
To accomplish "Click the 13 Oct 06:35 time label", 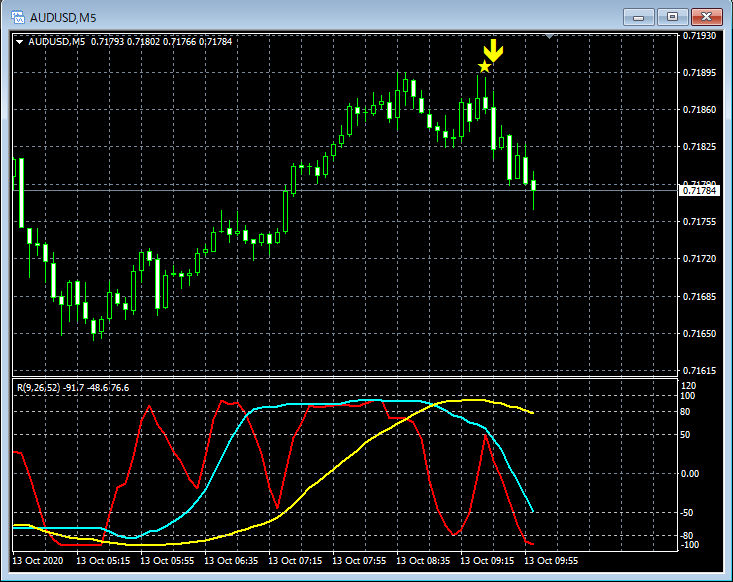I will click(x=231, y=560).
